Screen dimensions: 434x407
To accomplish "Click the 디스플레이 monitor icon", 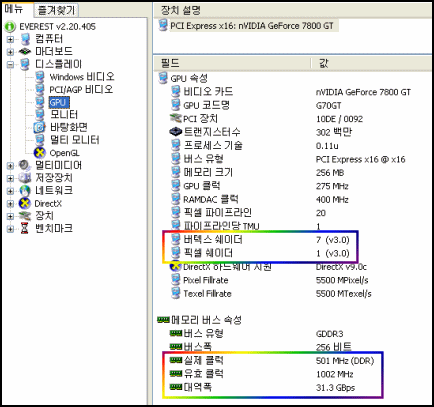I will pos(25,64).
